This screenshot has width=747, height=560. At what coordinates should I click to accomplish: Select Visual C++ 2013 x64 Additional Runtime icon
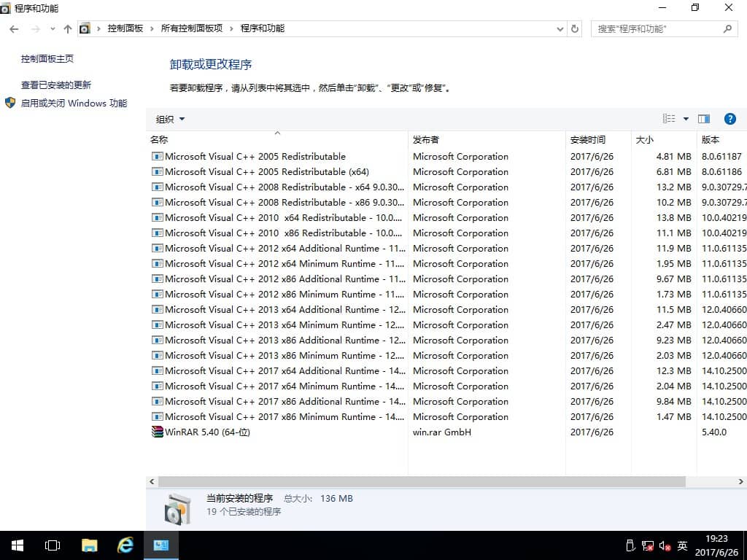(158, 309)
